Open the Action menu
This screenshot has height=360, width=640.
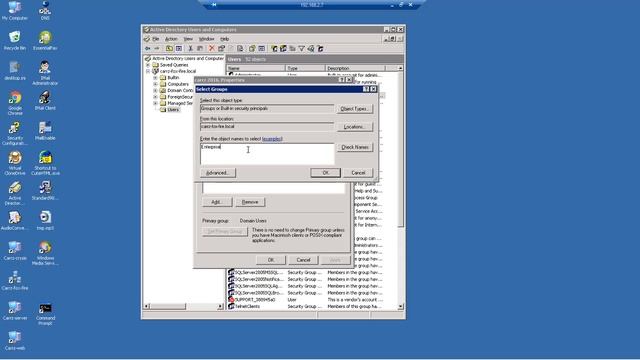click(171, 39)
